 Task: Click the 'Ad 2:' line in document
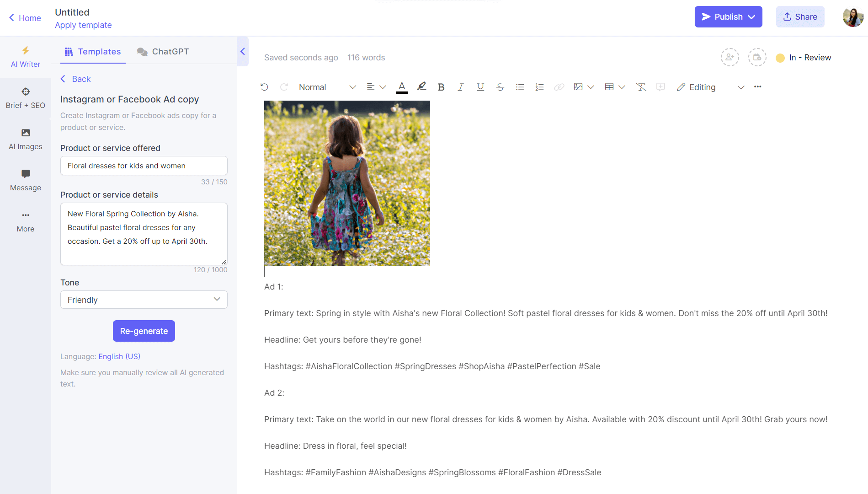(x=274, y=393)
